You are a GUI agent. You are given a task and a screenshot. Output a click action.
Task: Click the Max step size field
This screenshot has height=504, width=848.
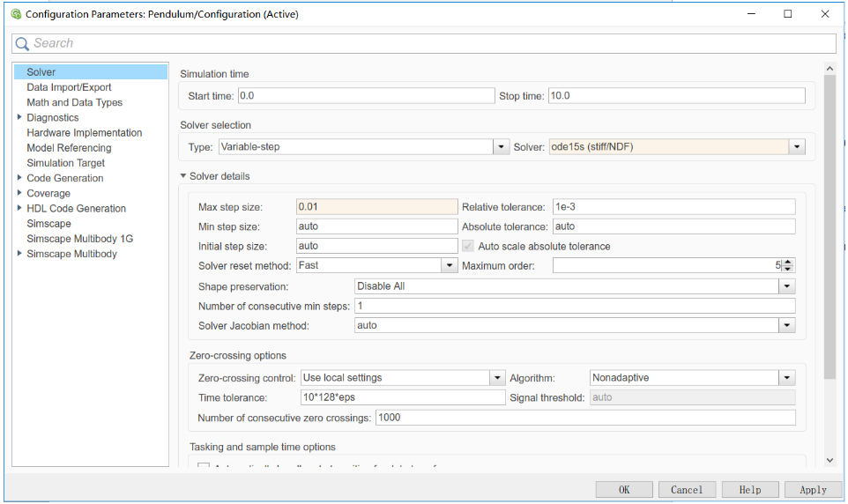377,206
